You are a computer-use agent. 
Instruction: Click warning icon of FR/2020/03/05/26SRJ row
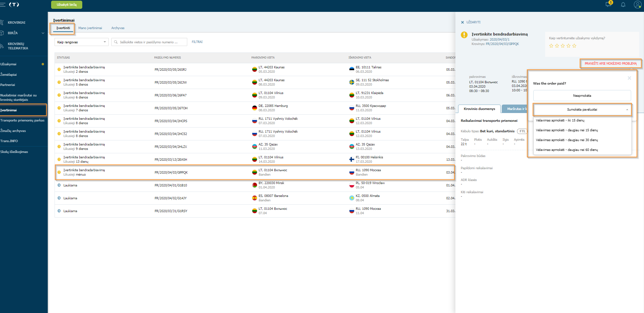point(59,69)
